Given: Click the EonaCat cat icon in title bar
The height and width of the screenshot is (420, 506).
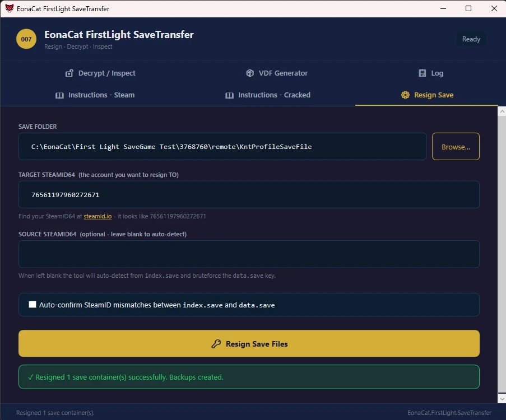Looking at the screenshot, I should (x=10, y=8).
